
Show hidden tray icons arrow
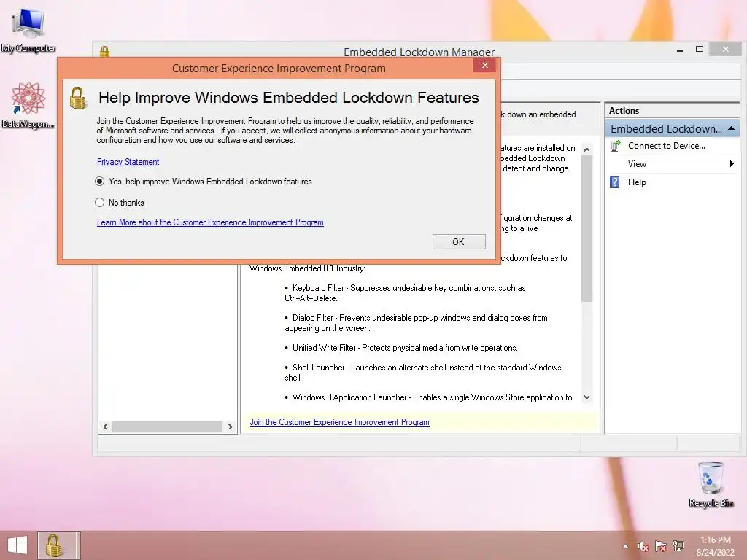point(625,546)
